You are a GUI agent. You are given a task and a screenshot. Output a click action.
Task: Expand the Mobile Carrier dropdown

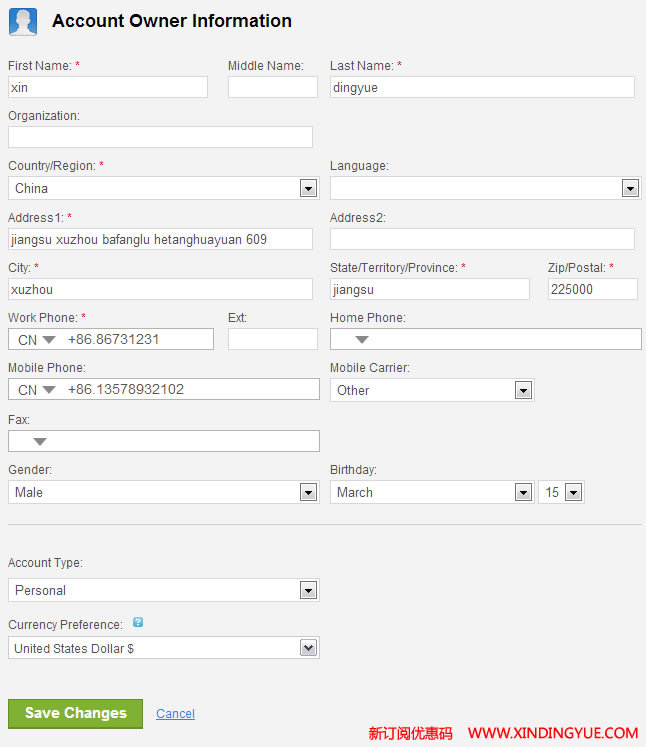432,390
